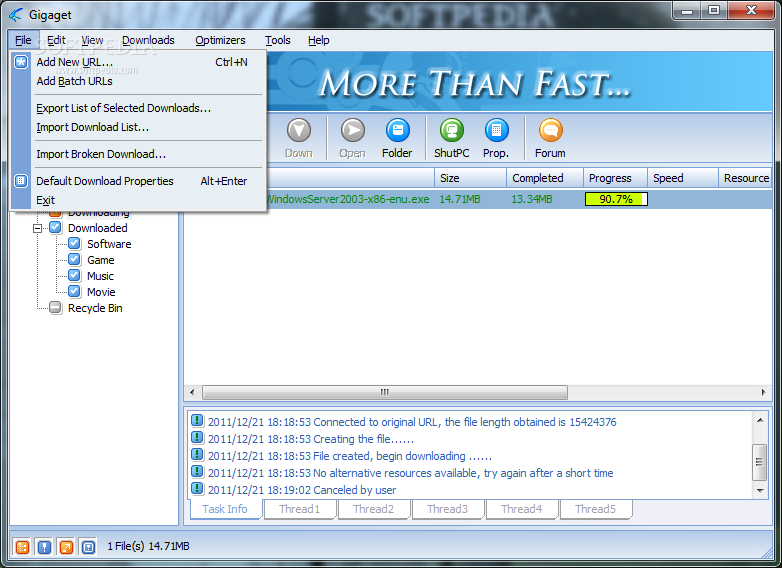Open the Forum icon

click(551, 131)
